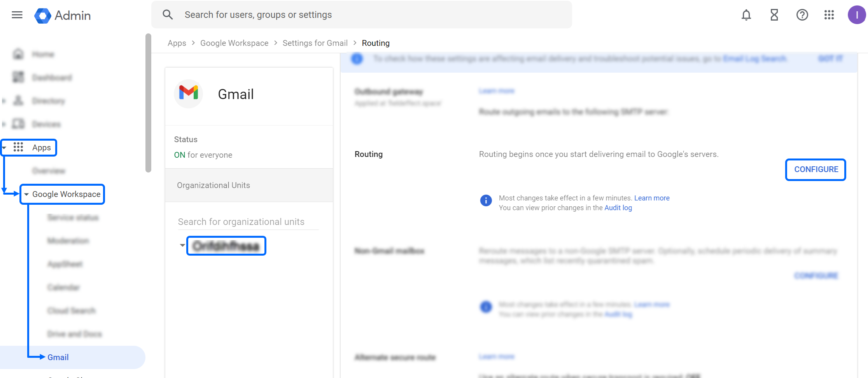Click the Devices icon in the sidebar
Image resolution: width=868 pixels, height=378 pixels.
(18, 124)
